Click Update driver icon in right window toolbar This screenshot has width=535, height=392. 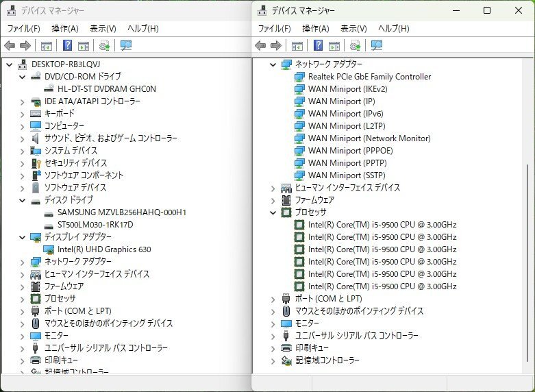(x=356, y=45)
